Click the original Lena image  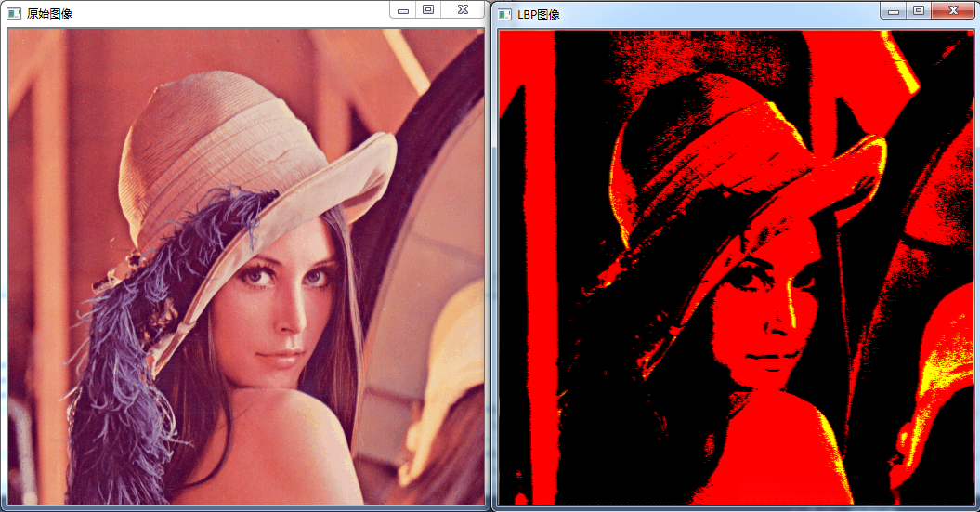click(246, 267)
